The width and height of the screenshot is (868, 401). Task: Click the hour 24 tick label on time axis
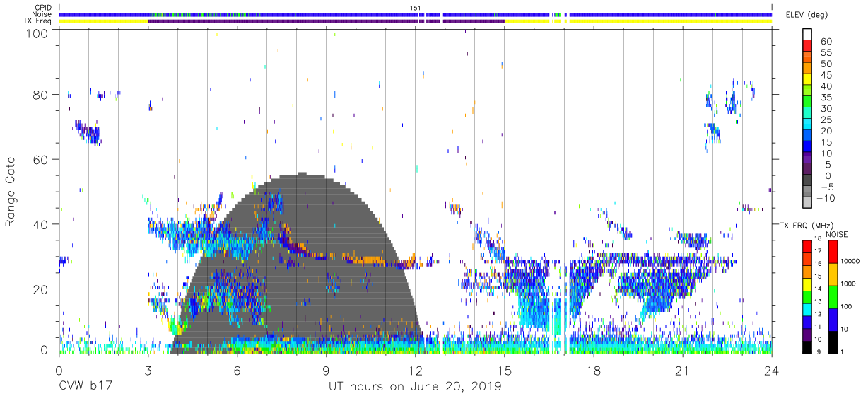pyautogui.click(x=772, y=371)
